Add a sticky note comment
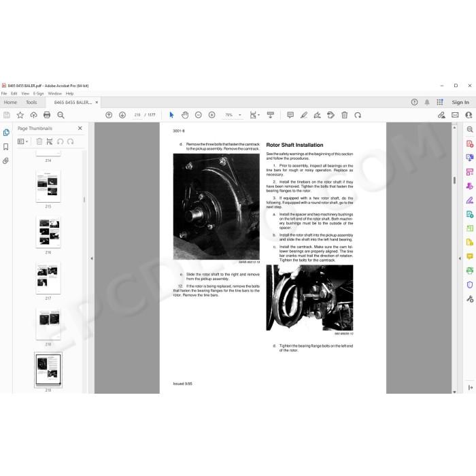The image size is (476, 476). coord(290,115)
